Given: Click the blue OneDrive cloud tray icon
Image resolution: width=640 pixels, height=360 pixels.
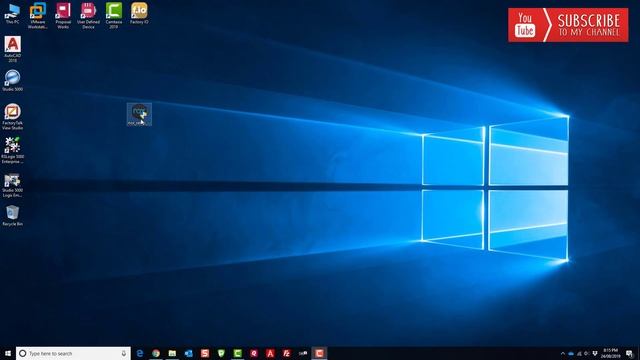Looking at the screenshot, I should click(571, 353).
